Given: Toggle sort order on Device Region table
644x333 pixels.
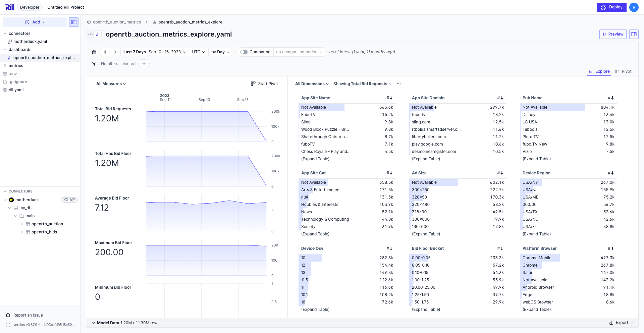Looking at the screenshot, I should [x=611, y=173].
